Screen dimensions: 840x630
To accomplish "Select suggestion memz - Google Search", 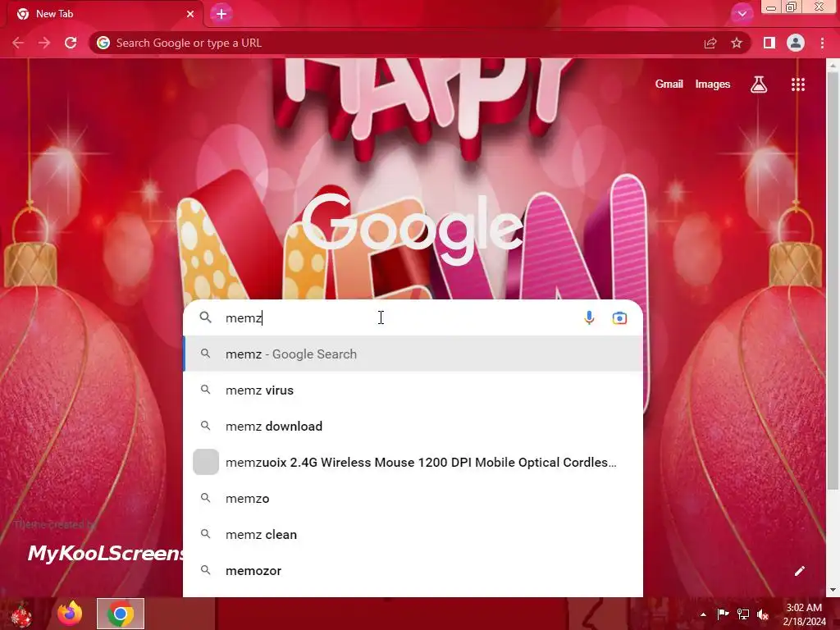I will (x=413, y=354).
